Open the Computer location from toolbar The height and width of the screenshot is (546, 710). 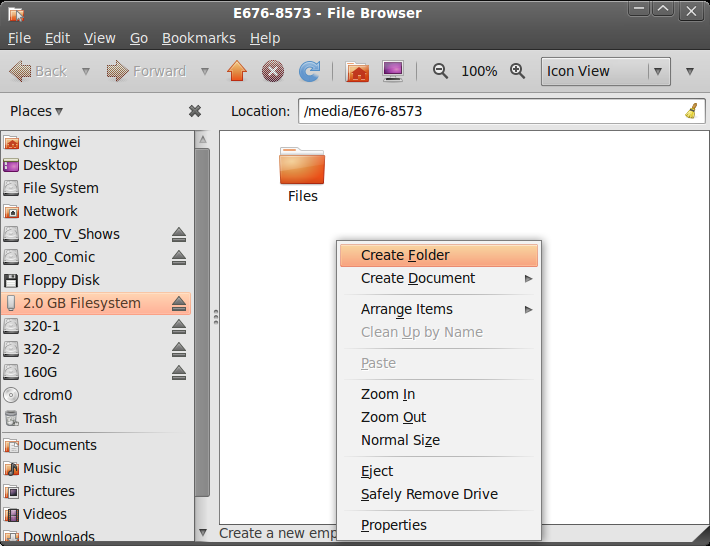(x=393, y=71)
